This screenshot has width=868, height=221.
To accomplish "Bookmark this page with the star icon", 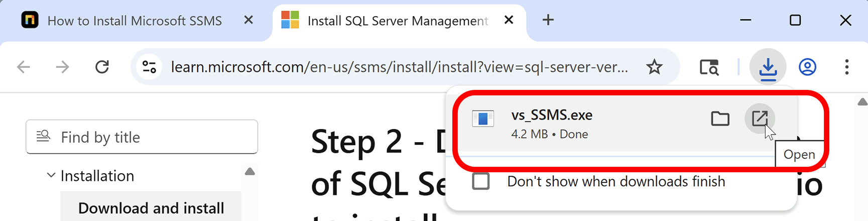I will point(654,67).
